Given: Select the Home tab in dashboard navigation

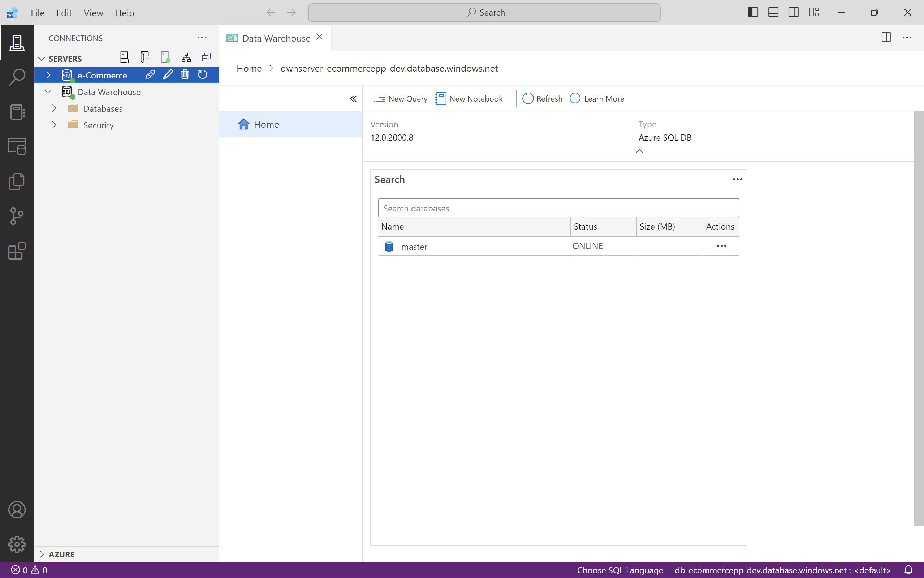Looking at the screenshot, I should 266,124.
